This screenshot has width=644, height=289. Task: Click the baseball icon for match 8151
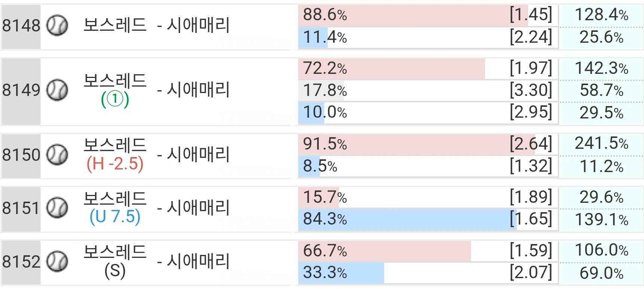[57, 208]
